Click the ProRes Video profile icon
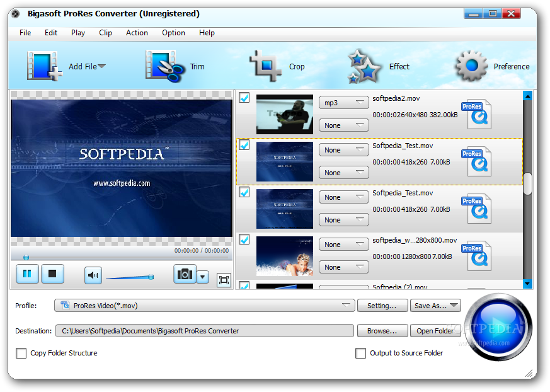The height and width of the screenshot is (392, 550). pos(65,305)
